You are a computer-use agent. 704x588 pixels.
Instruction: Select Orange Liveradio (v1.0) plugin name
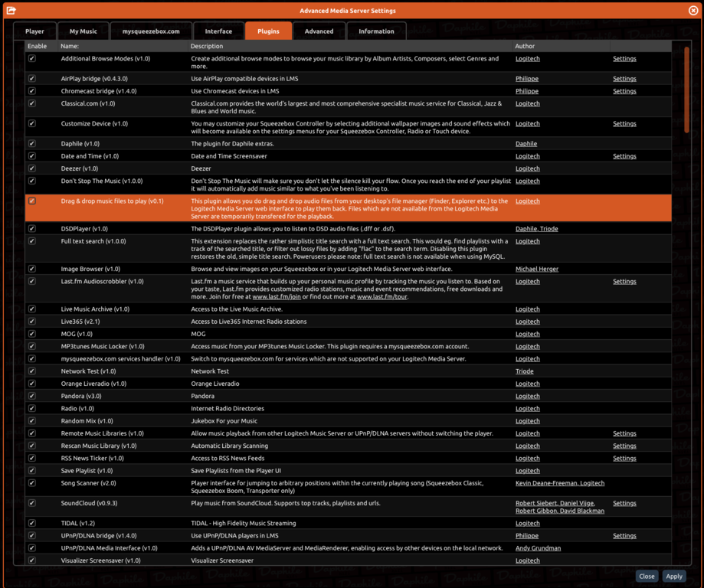pos(93,384)
